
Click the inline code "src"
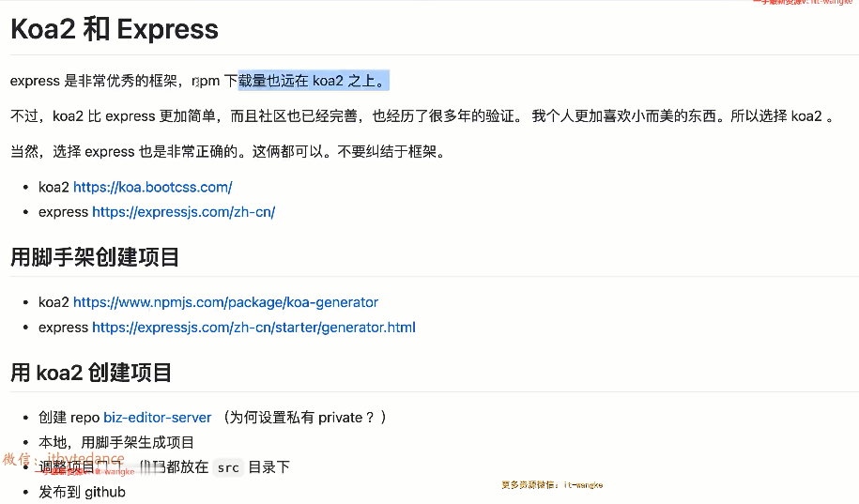point(228,467)
